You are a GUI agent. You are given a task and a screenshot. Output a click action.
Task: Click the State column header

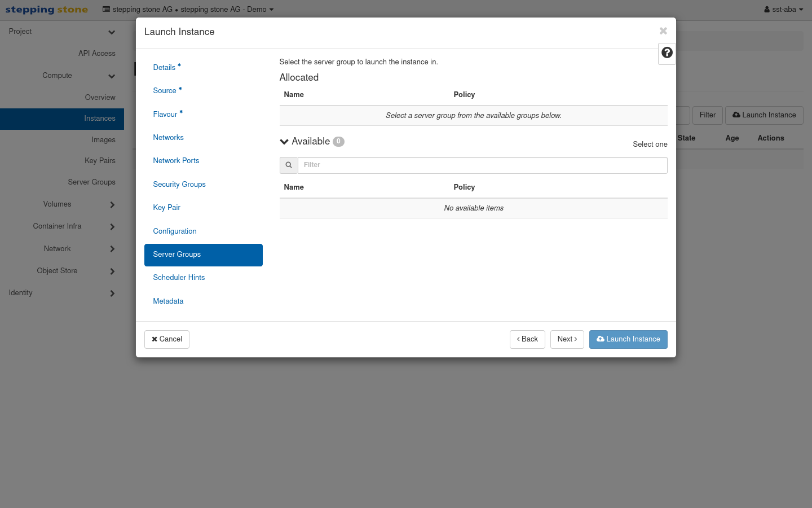686,138
